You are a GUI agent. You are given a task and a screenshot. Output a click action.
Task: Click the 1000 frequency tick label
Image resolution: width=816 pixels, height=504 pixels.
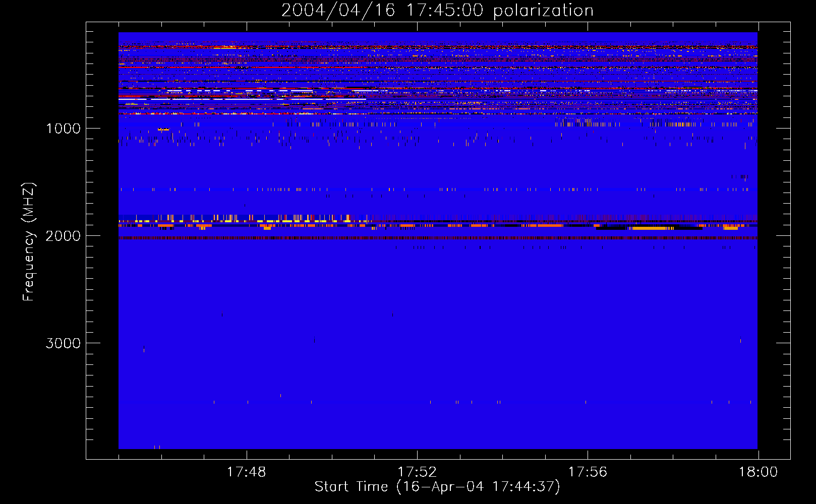pos(64,129)
